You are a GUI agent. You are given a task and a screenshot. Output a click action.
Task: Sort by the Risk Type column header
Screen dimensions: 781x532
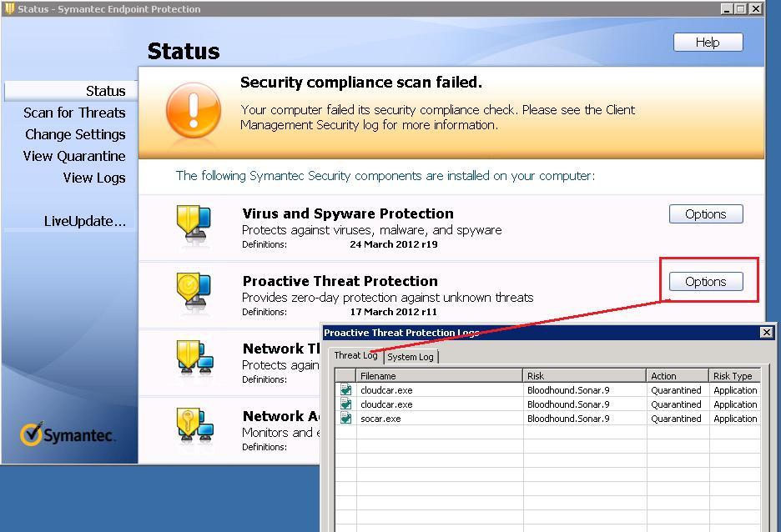click(x=734, y=376)
